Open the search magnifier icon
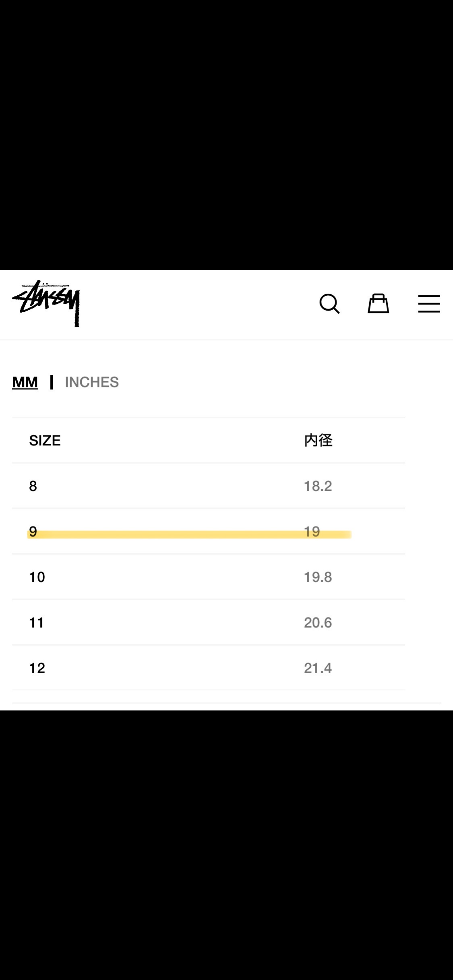This screenshot has width=453, height=980. coord(330,304)
